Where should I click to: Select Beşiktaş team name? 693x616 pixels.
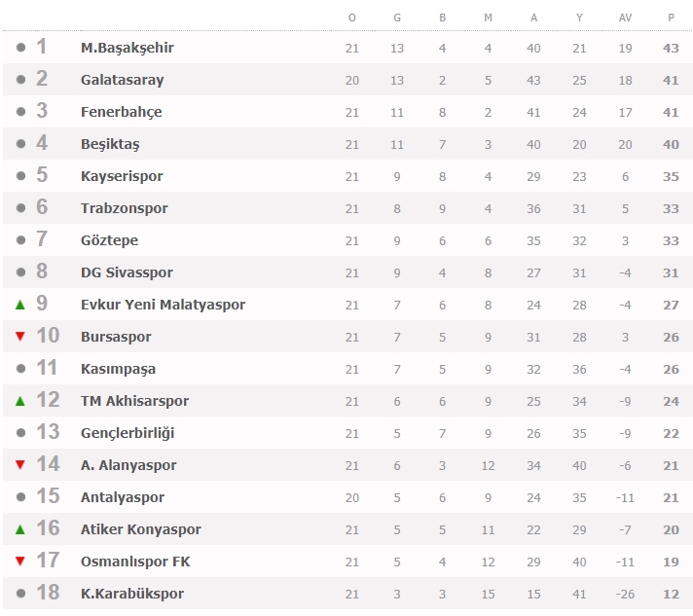click(x=110, y=144)
